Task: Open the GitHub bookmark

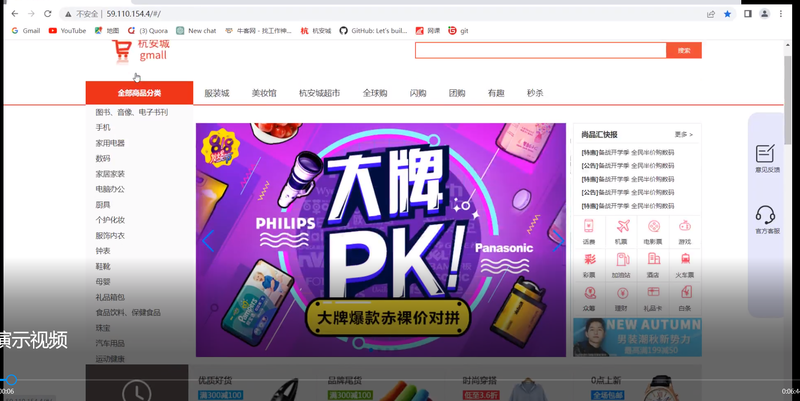Action: 373,31
